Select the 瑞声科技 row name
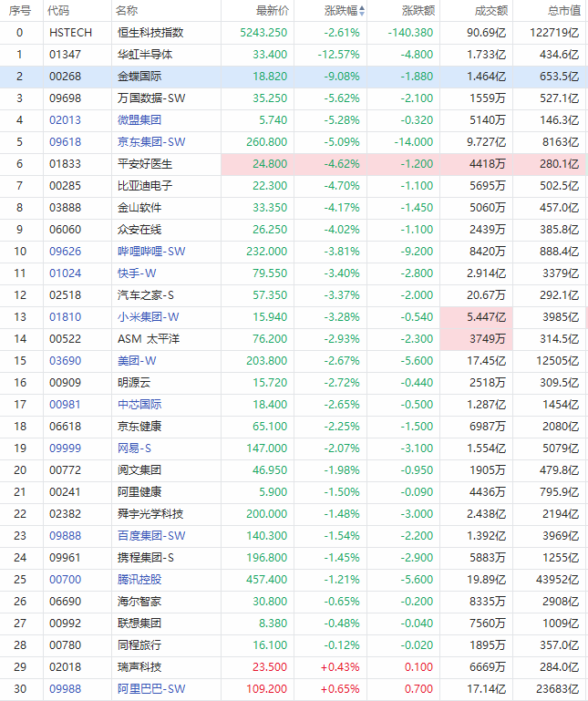588x701 pixels. [x=139, y=667]
